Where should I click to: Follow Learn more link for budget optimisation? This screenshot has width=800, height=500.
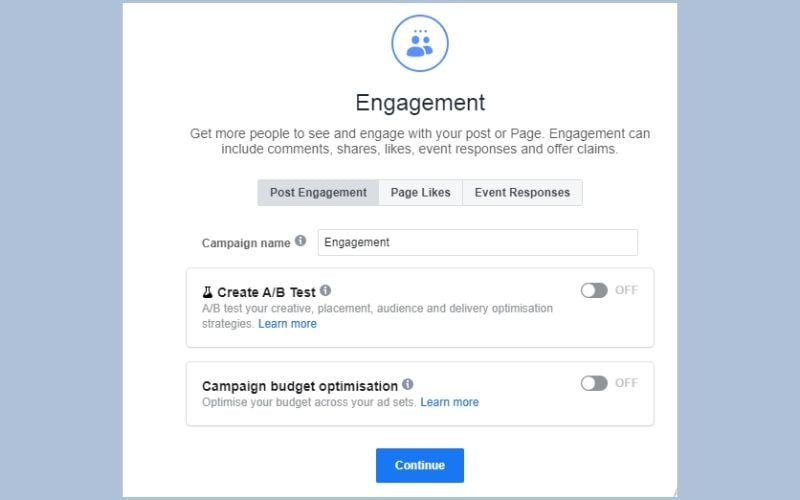click(x=449, y=402)
